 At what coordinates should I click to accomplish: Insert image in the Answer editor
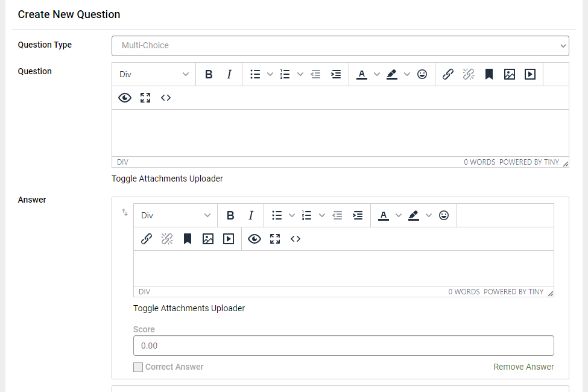(x=208, y=239)
